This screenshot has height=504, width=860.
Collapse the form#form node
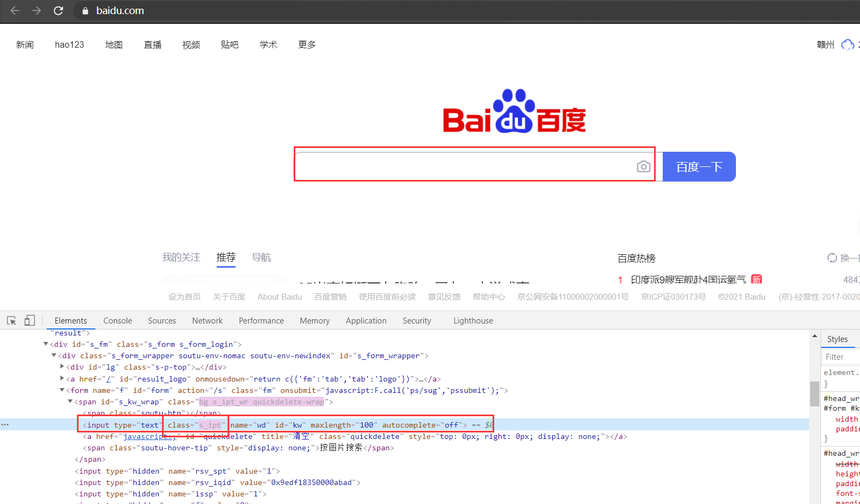[62, 390]
